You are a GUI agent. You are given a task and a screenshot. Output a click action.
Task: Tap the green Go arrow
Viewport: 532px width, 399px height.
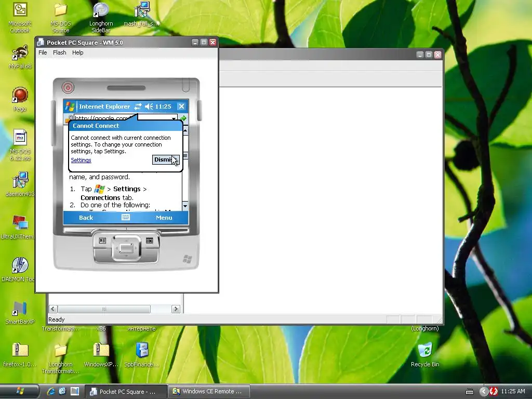(x=183, y=118)
